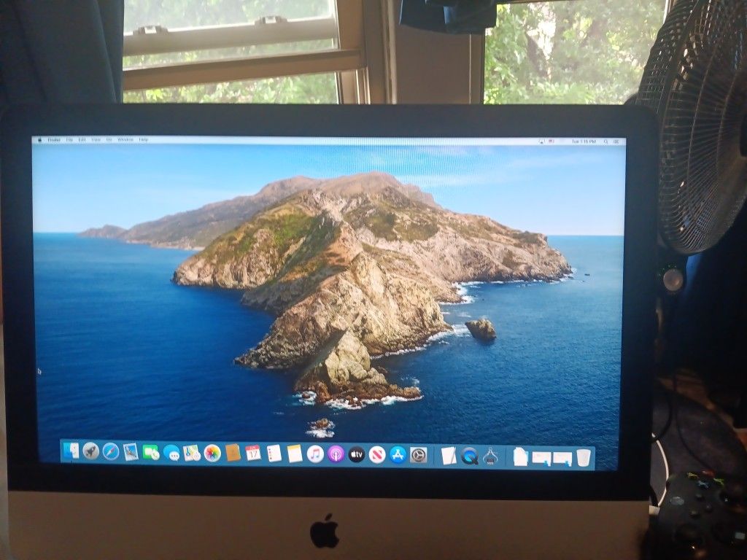
Task: Open the Help menu
Action: tap(144, 140)
